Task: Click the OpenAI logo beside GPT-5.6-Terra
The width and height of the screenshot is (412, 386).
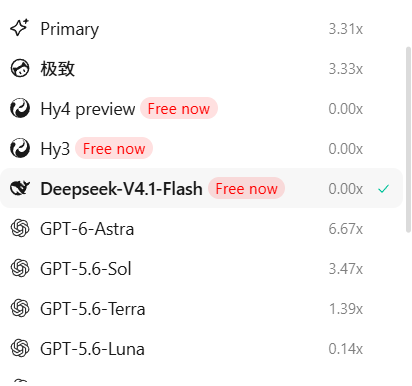Action: pyautogui.click(x=20, y=308)
